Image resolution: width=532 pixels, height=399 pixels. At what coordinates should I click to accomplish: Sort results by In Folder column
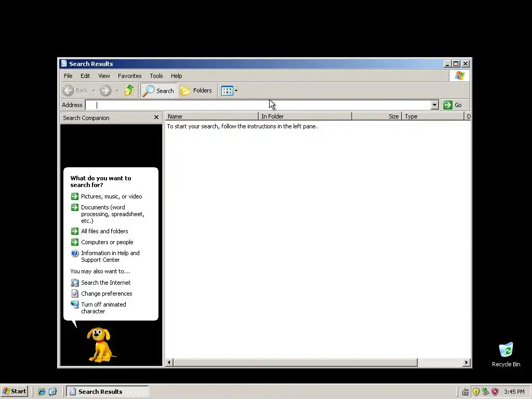click(305, 116)
